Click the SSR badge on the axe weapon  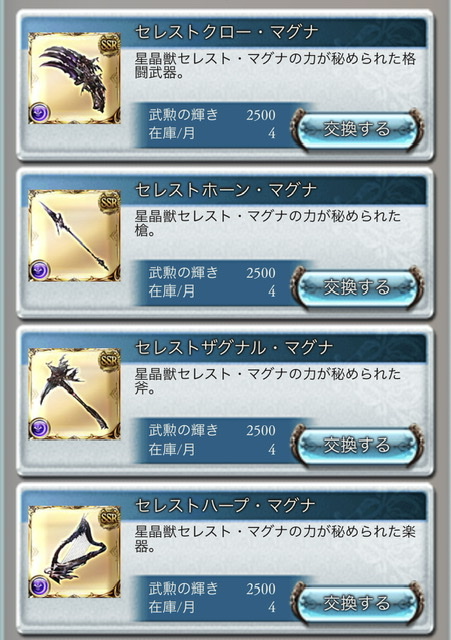pos(109,360)
